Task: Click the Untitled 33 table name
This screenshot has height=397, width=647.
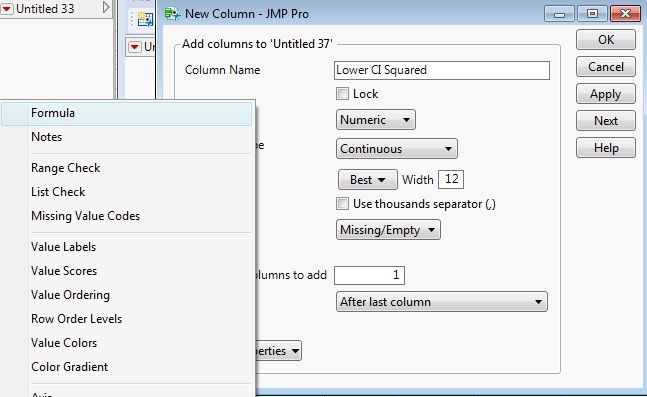Action: coord(45,9)
